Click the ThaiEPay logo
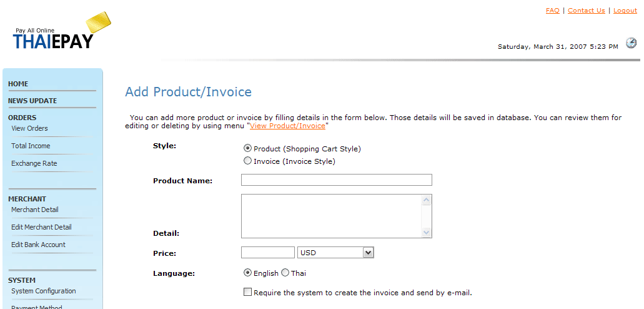 (x=61, y=33)
